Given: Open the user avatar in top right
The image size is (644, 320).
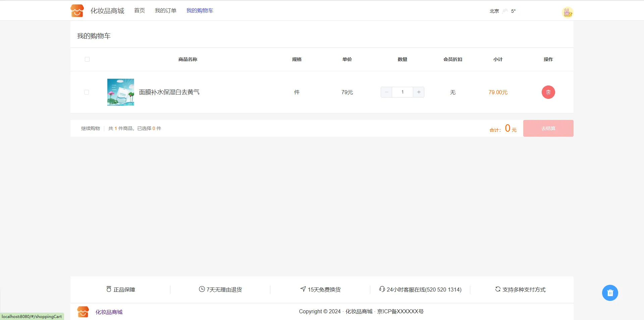Looking at the screenshot, I should (567, 12).
